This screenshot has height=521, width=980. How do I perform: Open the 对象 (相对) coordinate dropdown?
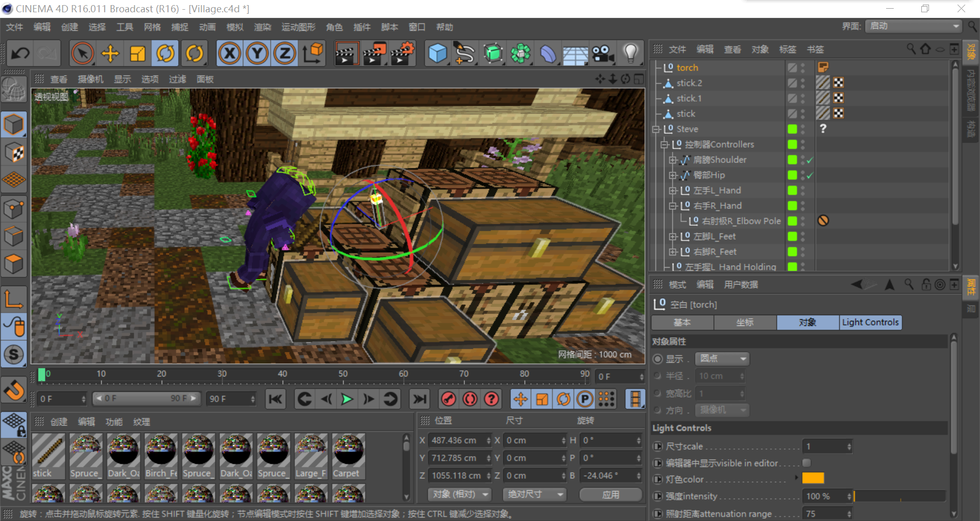(460, 494)
